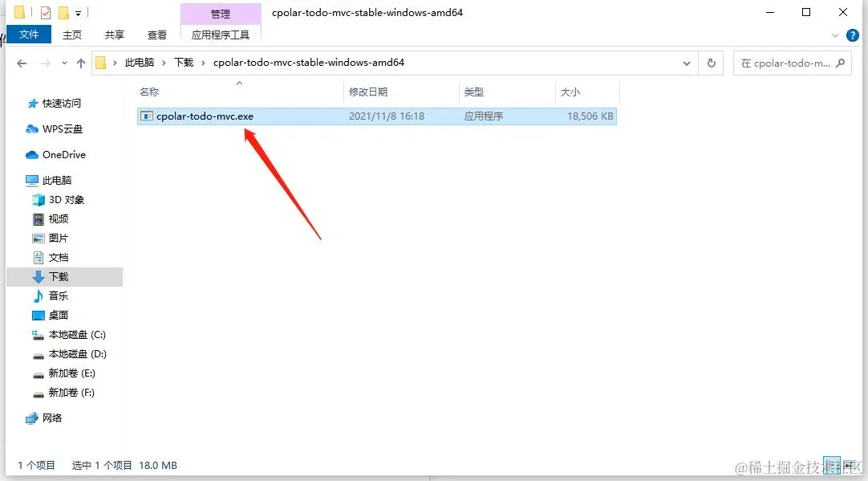Expand the address bar history dropdown
868x481 pixels.
[x=687, y=63]
